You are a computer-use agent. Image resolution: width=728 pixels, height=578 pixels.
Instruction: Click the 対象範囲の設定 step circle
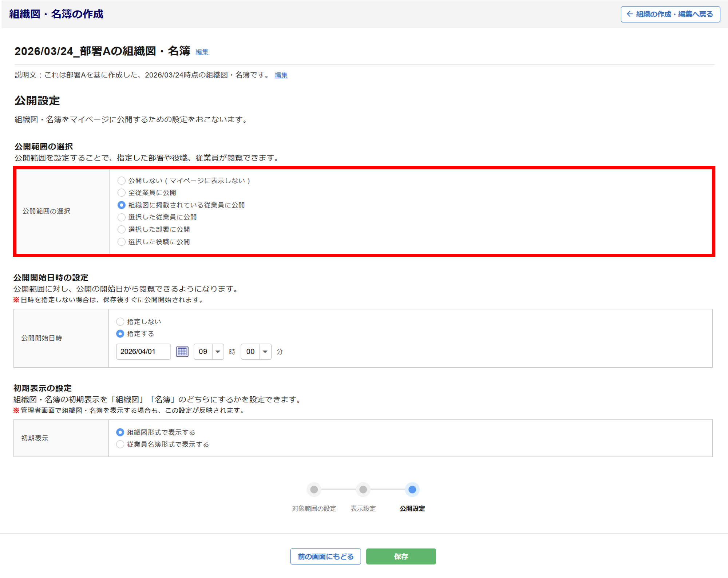314,490
